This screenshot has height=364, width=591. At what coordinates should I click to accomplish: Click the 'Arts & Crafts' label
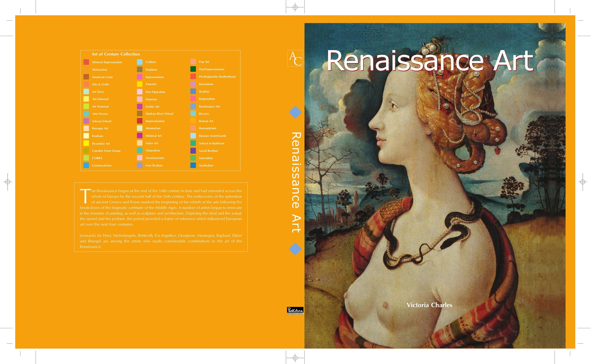(x=100, y=84)
